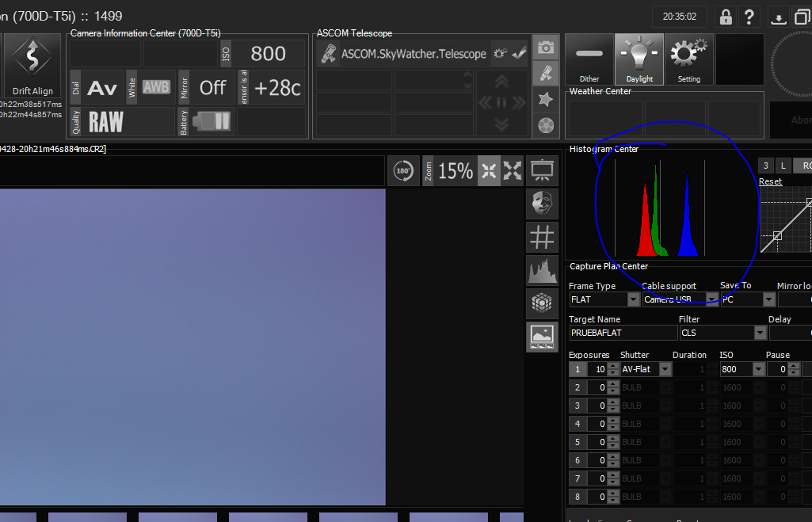The width and height of the screenshot is (812, 522).
Task: Click the download tray icon at top right
Action: click(x=779, y=17)
